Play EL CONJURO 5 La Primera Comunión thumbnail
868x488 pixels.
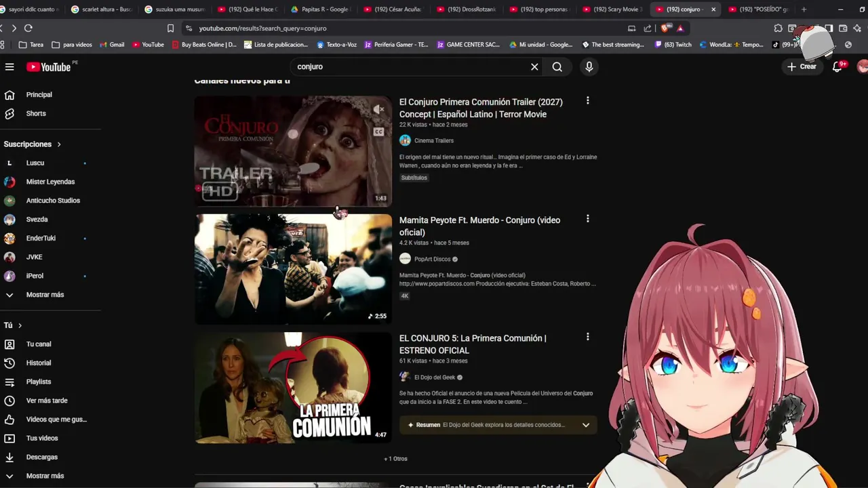293,388
